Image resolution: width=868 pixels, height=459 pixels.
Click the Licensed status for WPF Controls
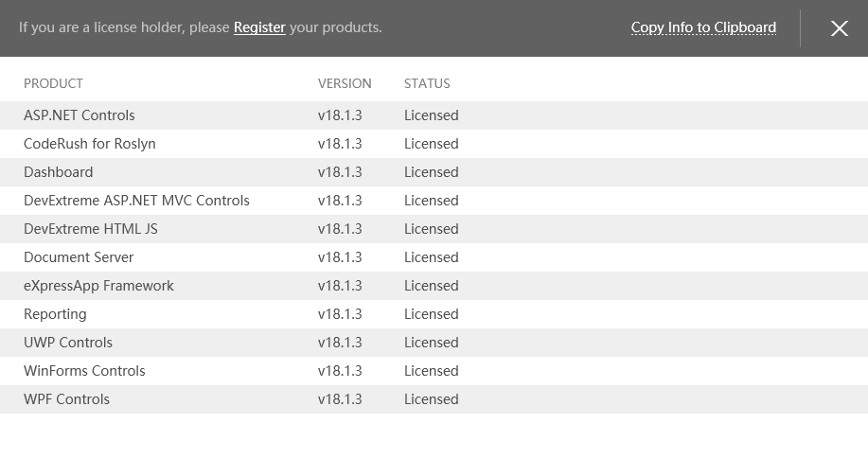(431, 399)
